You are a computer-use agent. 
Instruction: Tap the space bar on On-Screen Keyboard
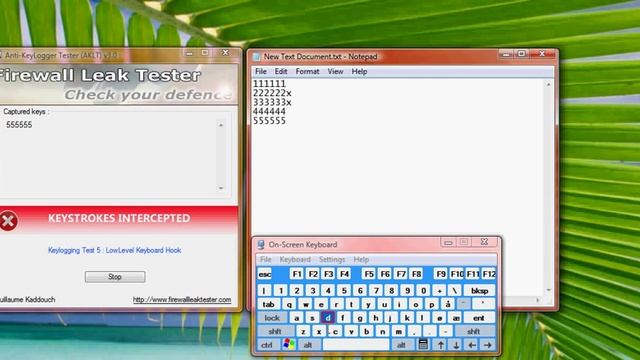356,345
